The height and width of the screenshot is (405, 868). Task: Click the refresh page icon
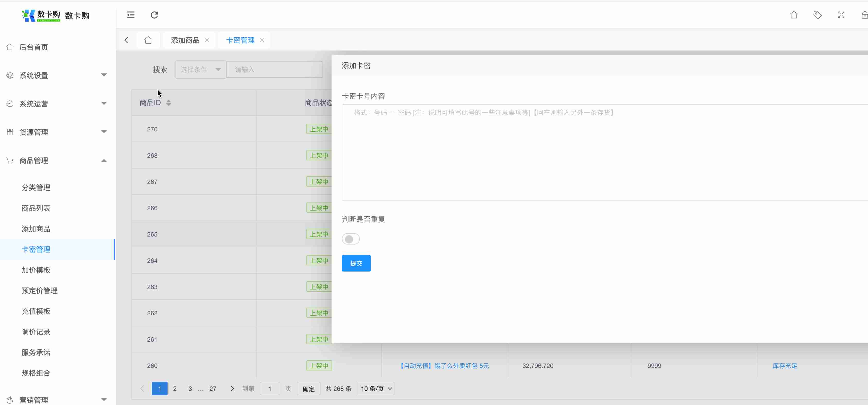[154, 15]
